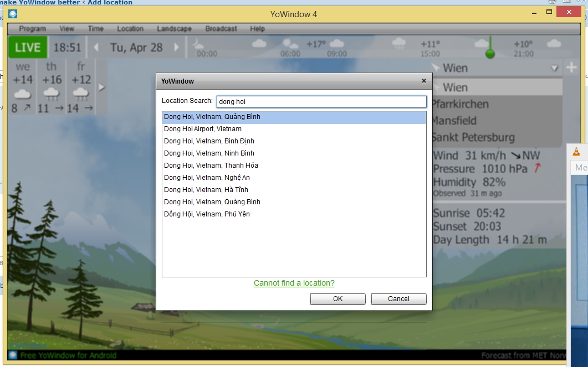Open the Wien location dropdown arrow
The image size is (588, 367).
pos(555,69)
